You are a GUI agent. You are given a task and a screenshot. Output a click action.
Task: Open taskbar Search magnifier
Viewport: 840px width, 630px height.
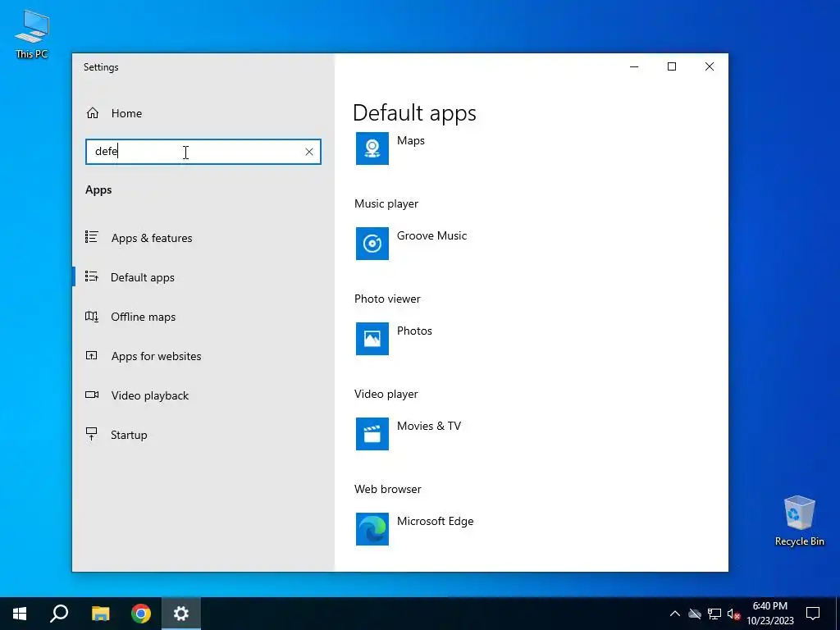[59, 614]
